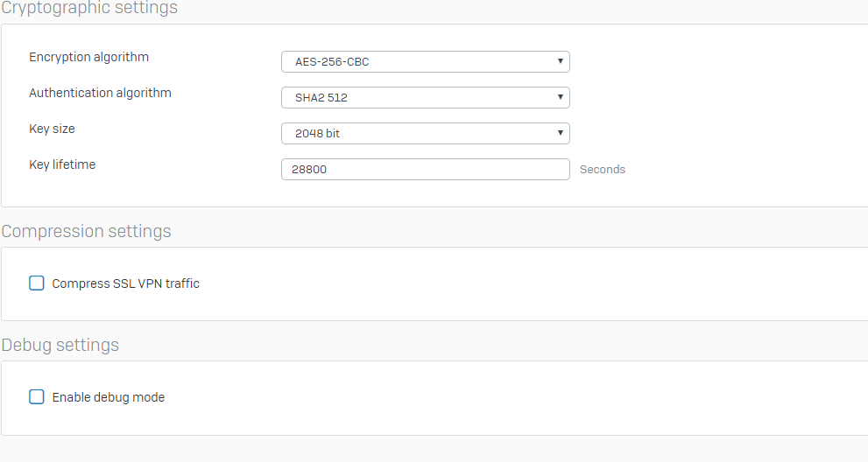Click the arrow on AES-256-CBC selector
868x462 pixels.
[x=560, y=62]
